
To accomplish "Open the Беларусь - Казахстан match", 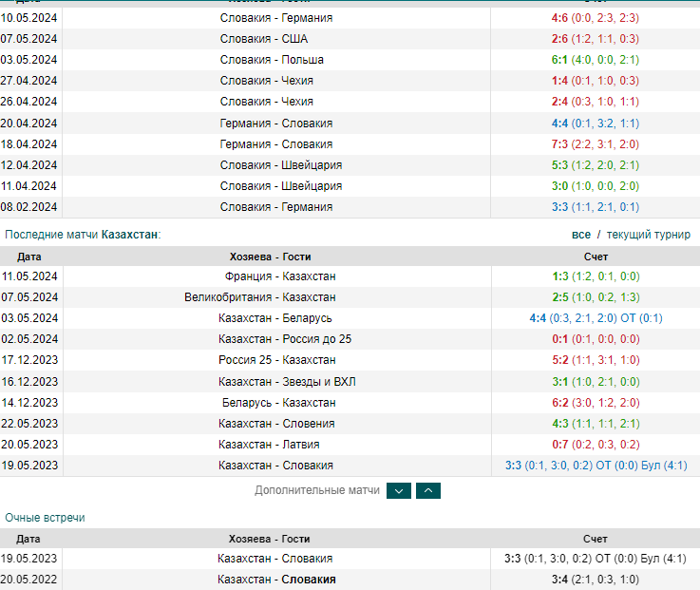I will [x=279, y=403].
